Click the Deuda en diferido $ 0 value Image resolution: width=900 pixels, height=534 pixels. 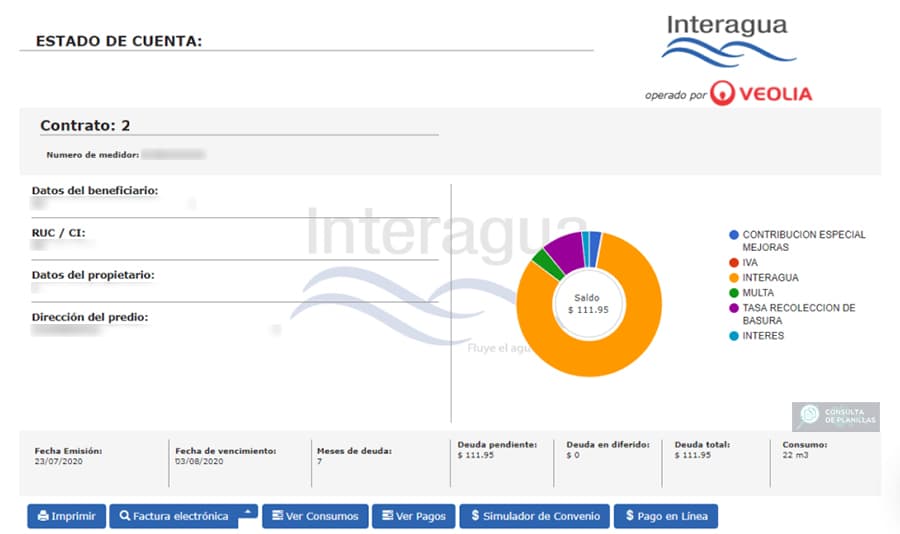(573, 455)
